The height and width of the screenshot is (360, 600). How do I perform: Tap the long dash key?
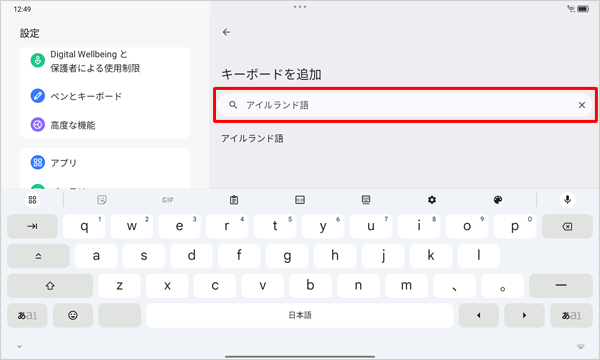[x=561, y=286]
